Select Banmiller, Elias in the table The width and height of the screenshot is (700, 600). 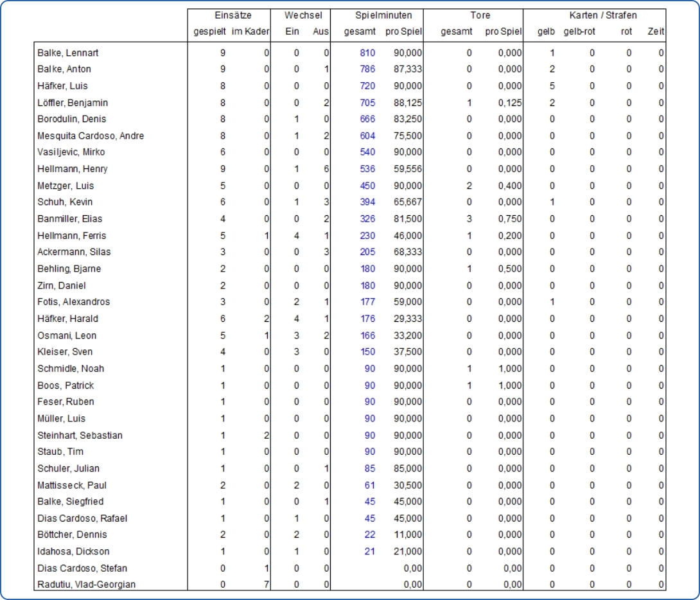70,219
